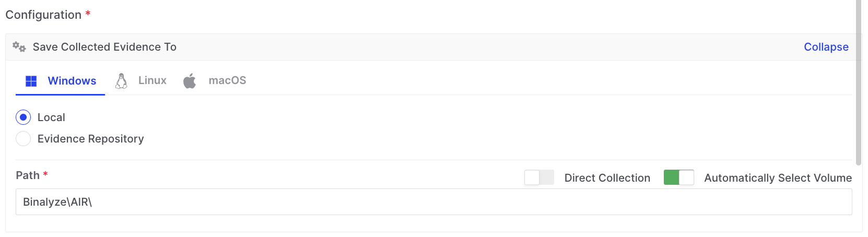Screen dimensions: 868x237
Task: Choose the Evidence Repository radio button
Action: click(x=23, y=139)
